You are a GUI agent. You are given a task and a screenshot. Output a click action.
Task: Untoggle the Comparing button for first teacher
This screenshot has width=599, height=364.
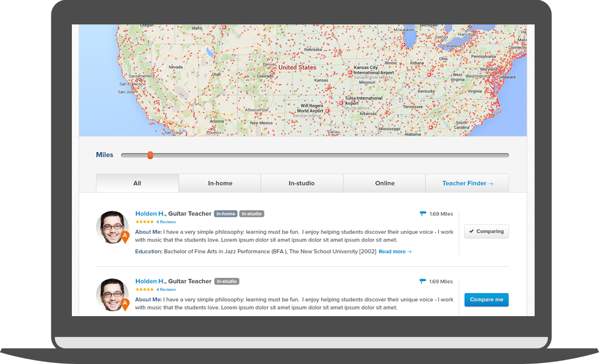click(x=486, y=231)
